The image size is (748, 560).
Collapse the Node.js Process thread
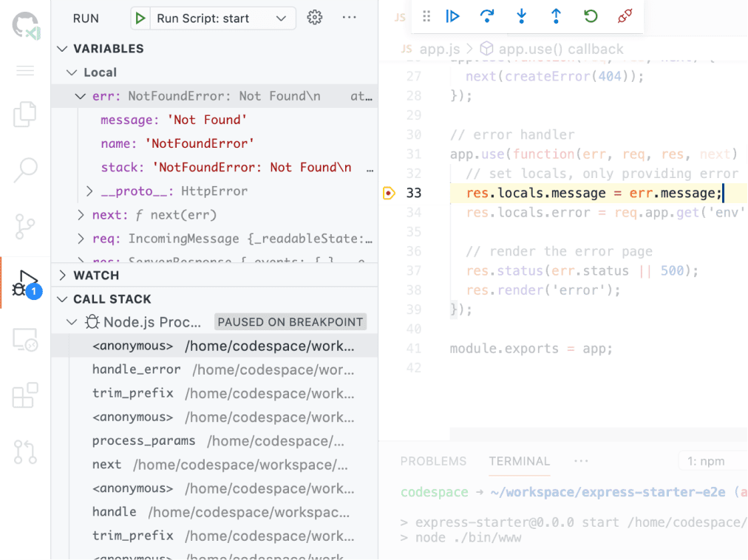(x=72, y=322)
